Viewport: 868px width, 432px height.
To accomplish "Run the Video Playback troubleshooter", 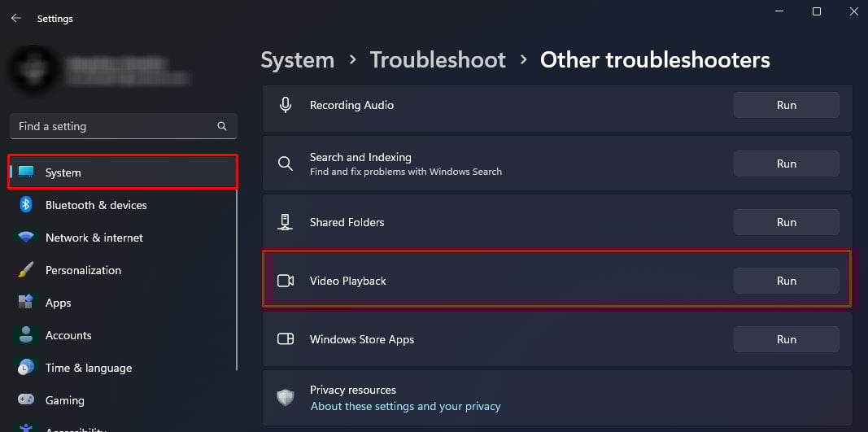I will (x=786, y=281).
